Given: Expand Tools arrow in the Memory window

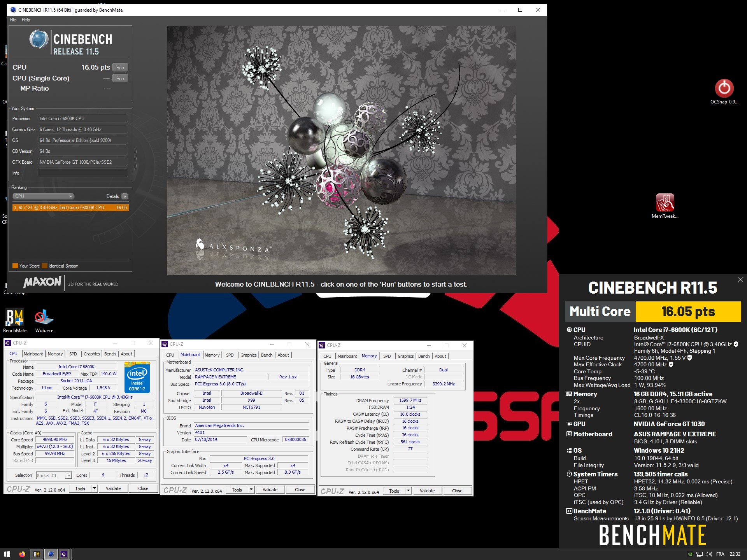Looking at the screenshot, I should click(408, 491).
